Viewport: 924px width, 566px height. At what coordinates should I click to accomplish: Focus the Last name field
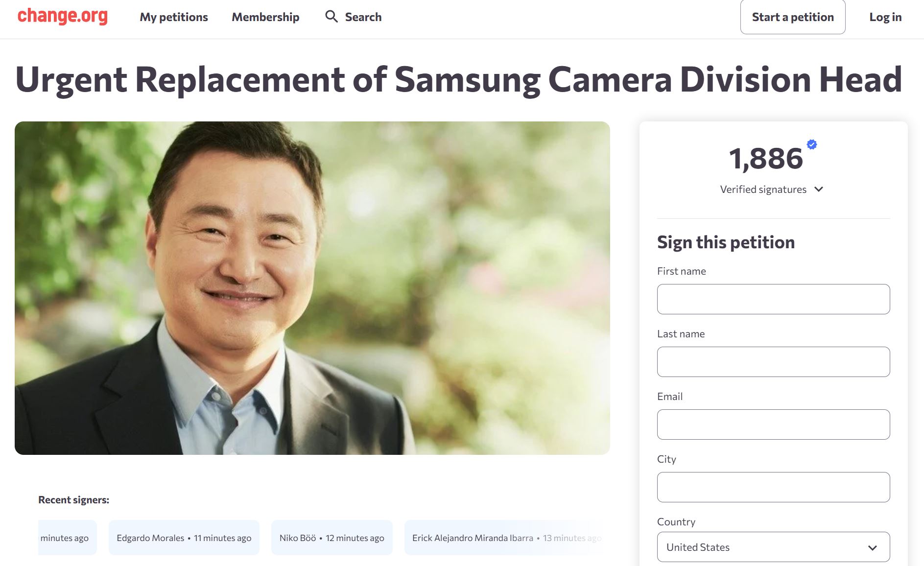tap(774, 362)
